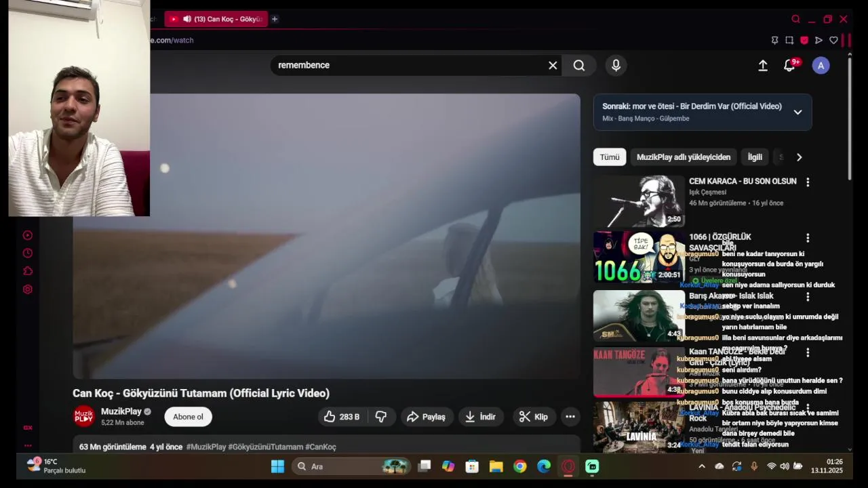
Task: Open options menu for CEM KARACA video
Action: 808,182
